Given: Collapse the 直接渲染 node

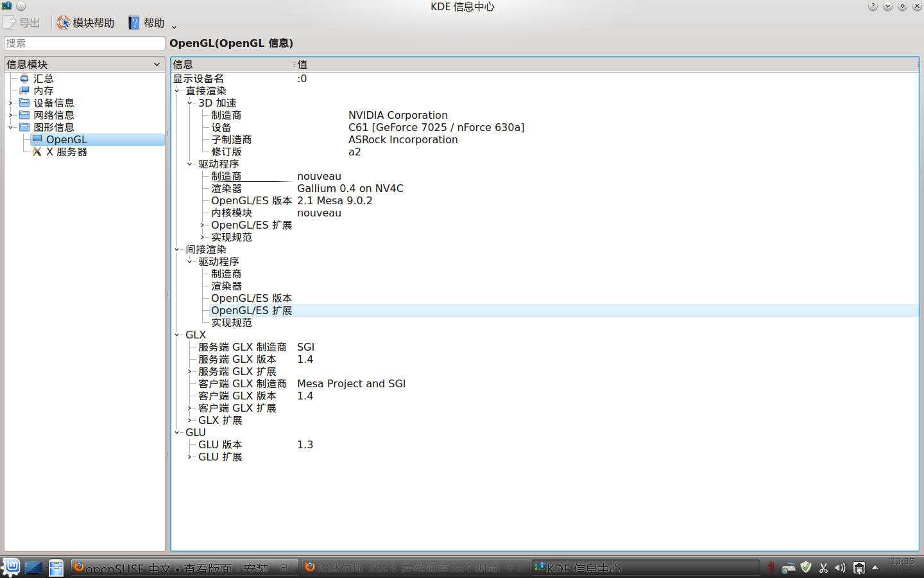Looking at the screenshot, I should coord(177,91).
